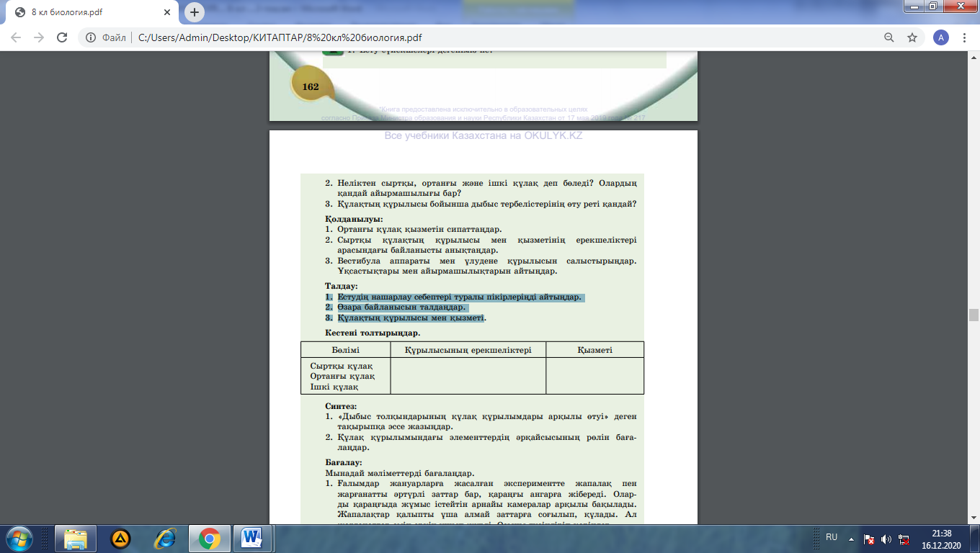980x553 pixels.
Task: Click the text "Кестені толтырыңдар."
Action: point(373,333)
